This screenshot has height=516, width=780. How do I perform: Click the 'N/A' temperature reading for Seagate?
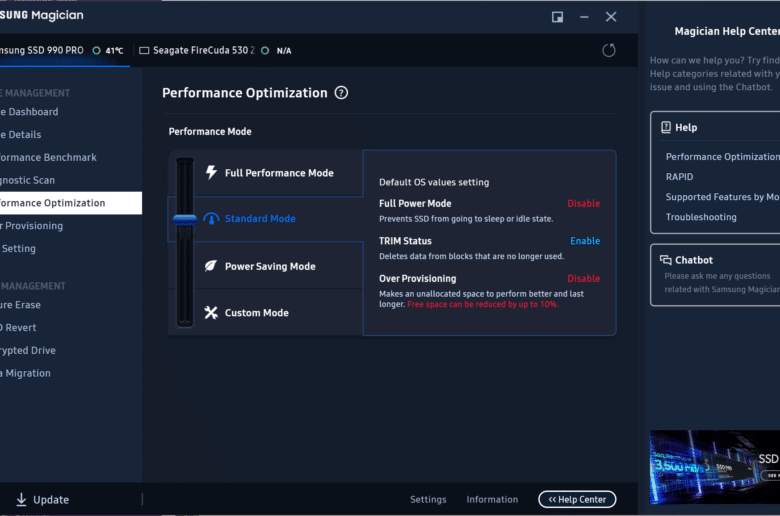click(x=284, y=51)
